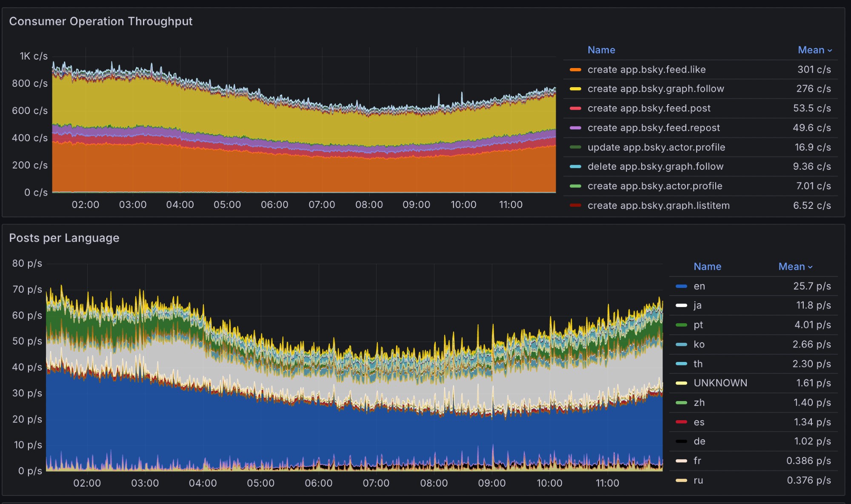Click yellow swatch for create app.bsky.graph.follow
Viewport: 851px width, 504px height.
coord(575,89)
